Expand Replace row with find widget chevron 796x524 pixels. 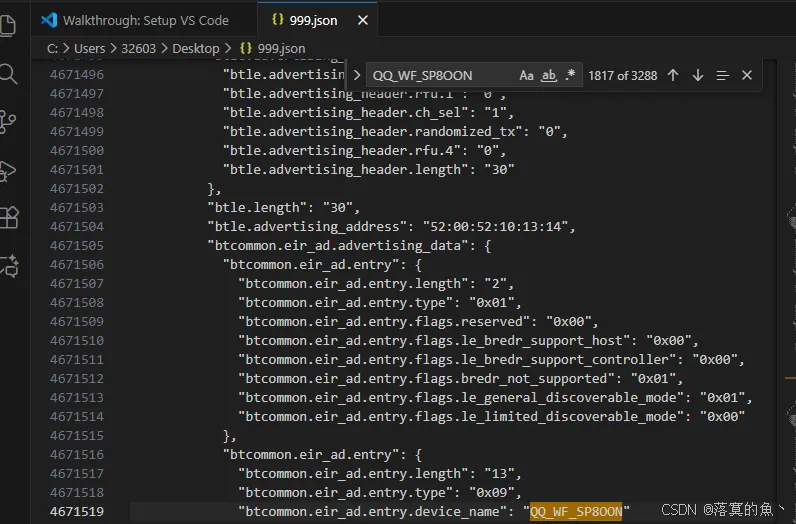[x=356, y=75]
